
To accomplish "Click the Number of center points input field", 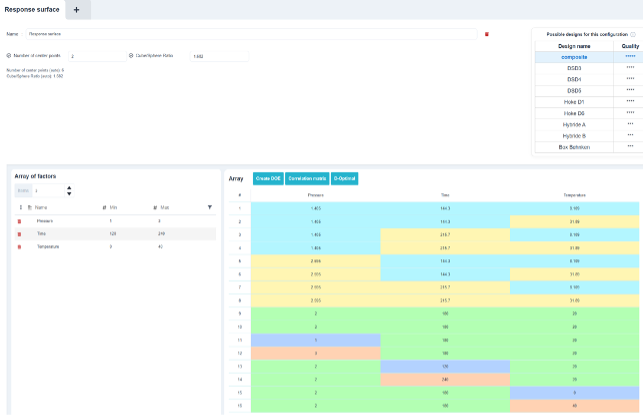I will pyautogui.click(x=97, y=56).
